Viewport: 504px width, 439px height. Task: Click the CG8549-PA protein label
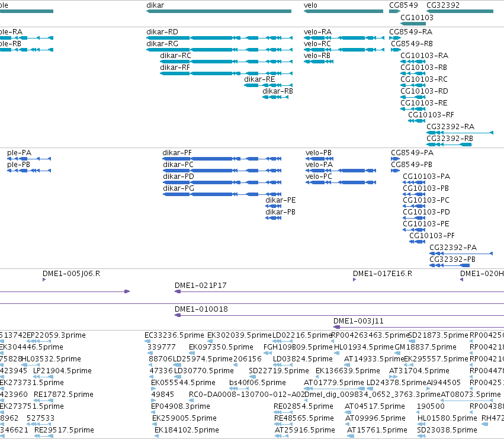click(x=412, y=153)
